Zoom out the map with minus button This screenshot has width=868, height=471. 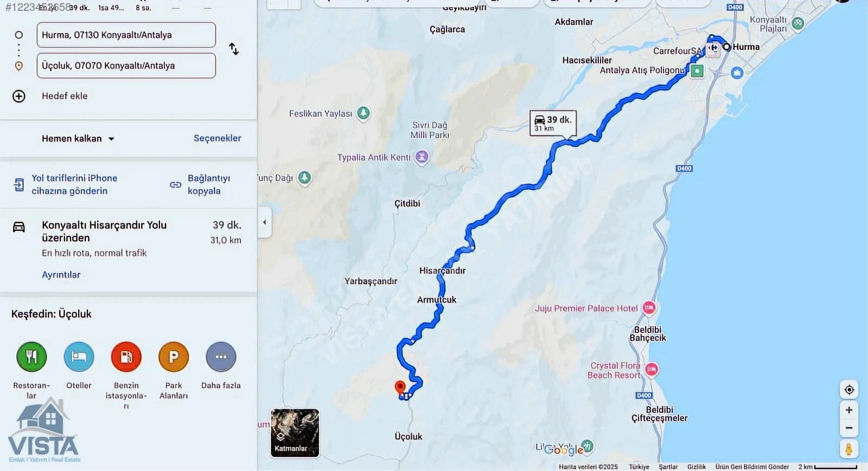(x=849, y=428)
